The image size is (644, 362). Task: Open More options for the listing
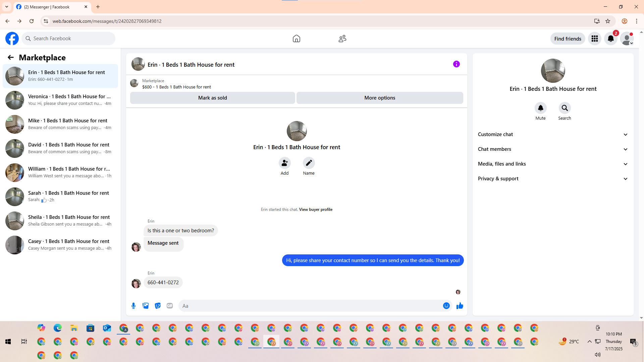click(x=380, y=98)
